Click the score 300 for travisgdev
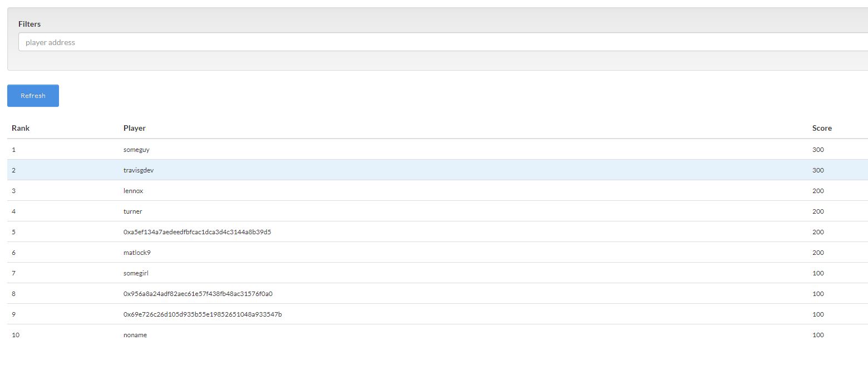This screenshot has width=868, height=365. (x=818, y=170)
